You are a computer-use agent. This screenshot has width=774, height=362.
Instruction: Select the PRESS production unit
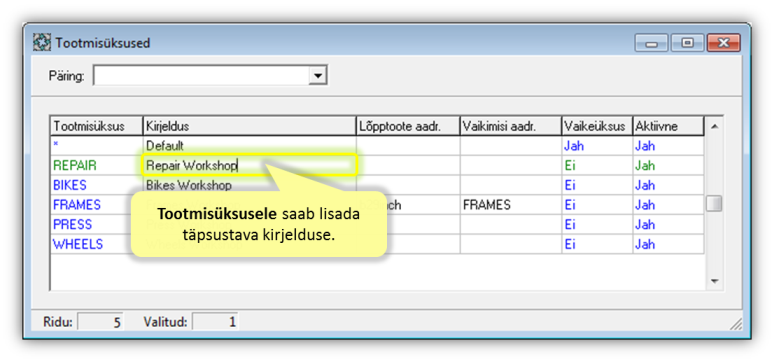tap(97, 225)
